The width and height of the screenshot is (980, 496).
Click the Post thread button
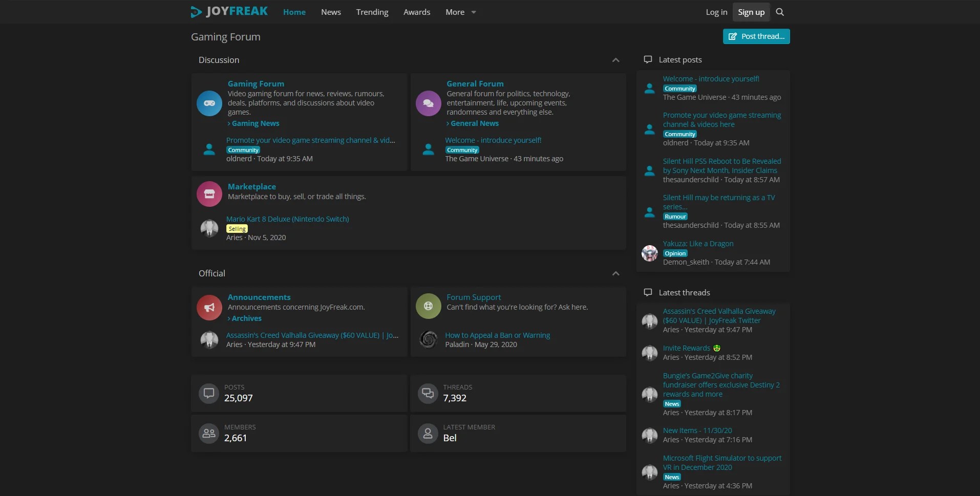(x=756, y=36)
